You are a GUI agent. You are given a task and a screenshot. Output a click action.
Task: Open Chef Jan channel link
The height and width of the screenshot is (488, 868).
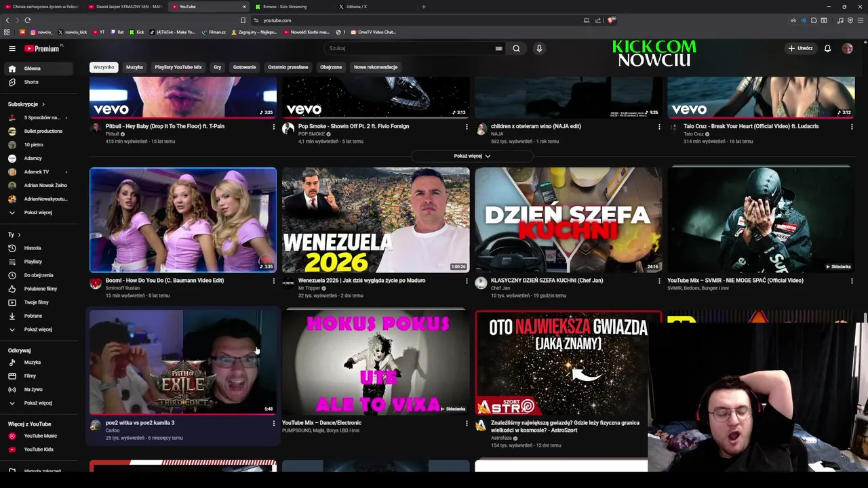(500, 288)
